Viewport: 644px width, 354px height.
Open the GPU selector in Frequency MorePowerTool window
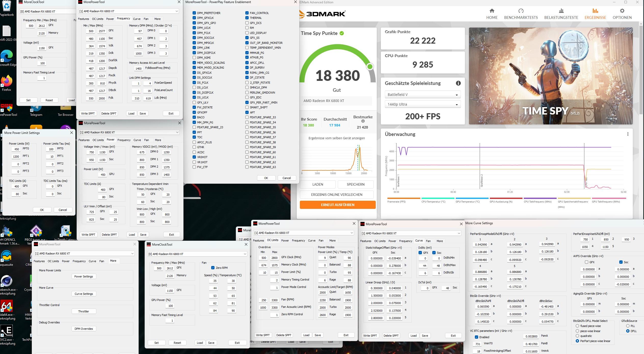pos(129,11)
